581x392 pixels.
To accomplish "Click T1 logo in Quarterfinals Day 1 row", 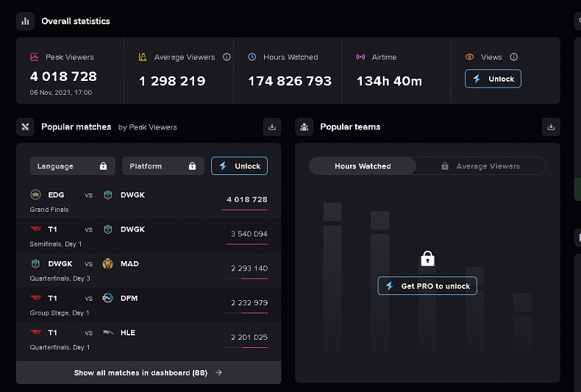I will coord(35,332).
